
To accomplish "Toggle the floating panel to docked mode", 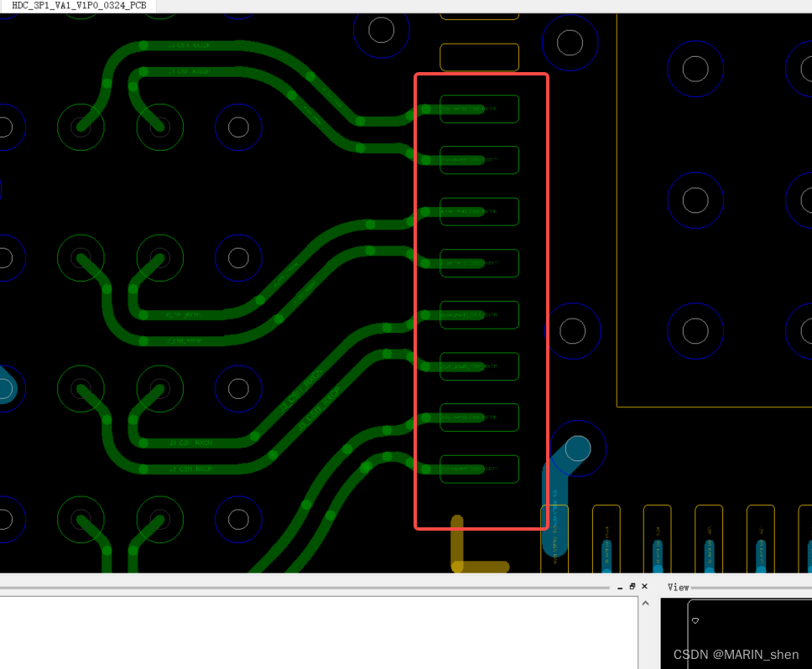I will click(632, 586).
